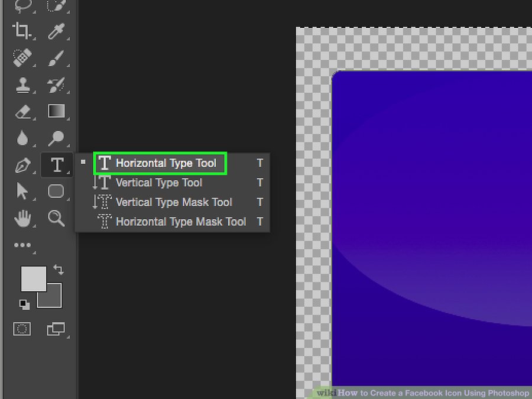532x399 pixels.
Task: Select the Gradient tool
Action: tap(56, 112)
